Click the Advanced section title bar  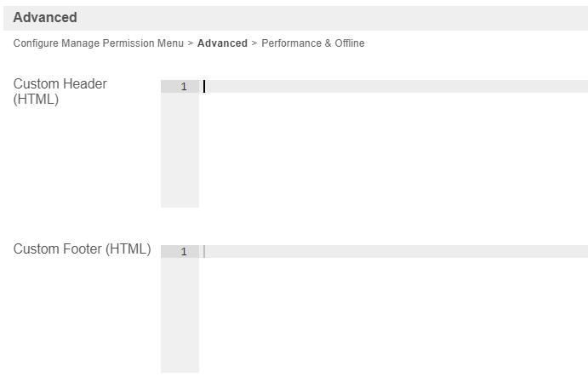[x=294, y=18]
